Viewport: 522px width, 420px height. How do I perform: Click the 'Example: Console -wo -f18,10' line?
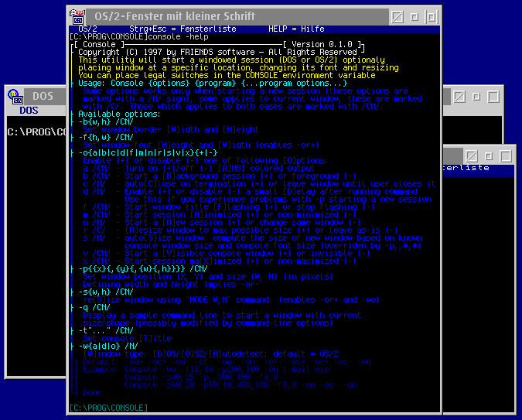tap(206, 370)
